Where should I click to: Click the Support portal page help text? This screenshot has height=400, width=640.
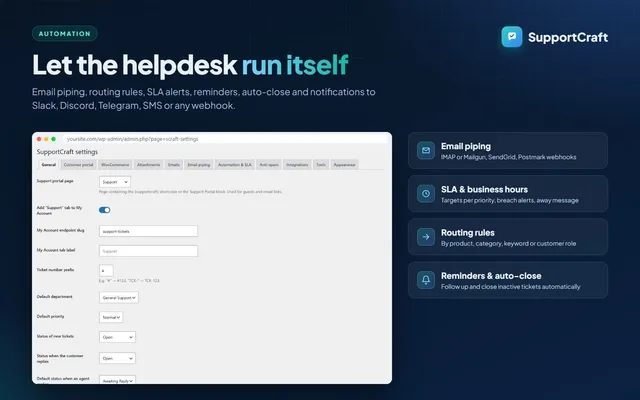[x=191, y=191]
